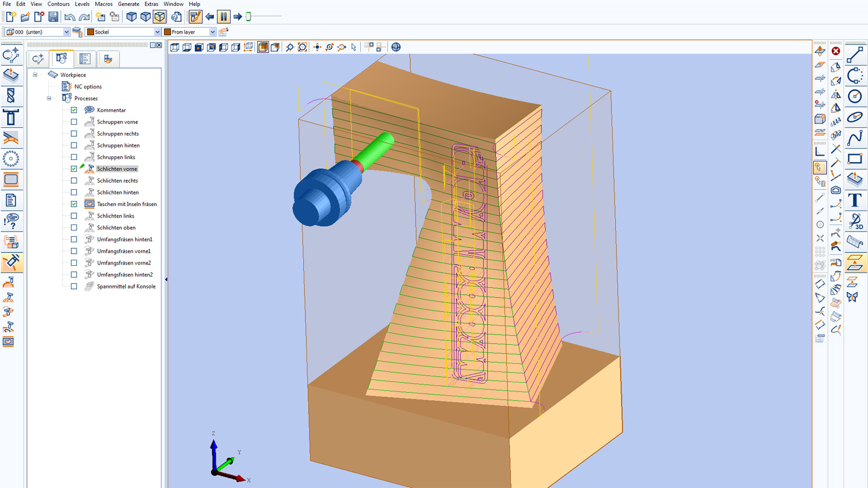
Task: Select the rectangle drawing tool icon
Action: pos(855,159)
